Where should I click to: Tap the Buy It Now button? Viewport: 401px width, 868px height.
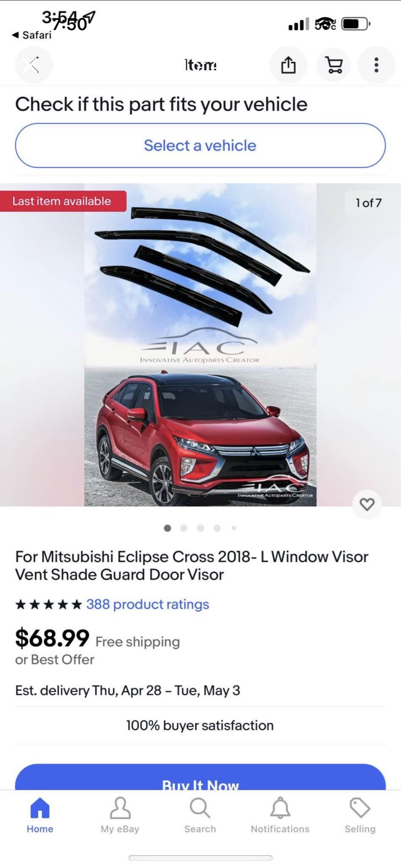tap(200, 777)
